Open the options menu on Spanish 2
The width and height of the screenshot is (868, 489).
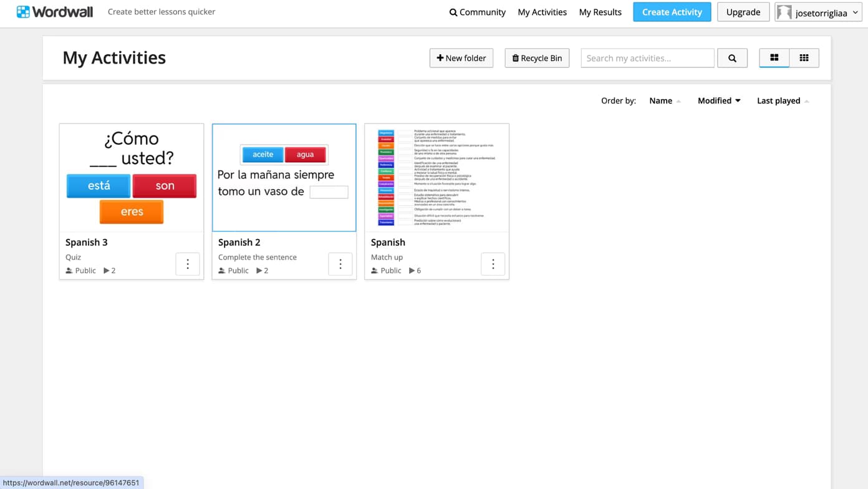(x=340, y=264)
